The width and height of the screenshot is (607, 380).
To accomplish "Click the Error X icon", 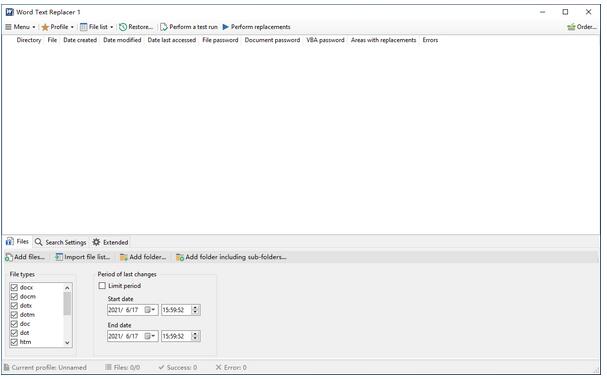I will click(x=218, y=367).
